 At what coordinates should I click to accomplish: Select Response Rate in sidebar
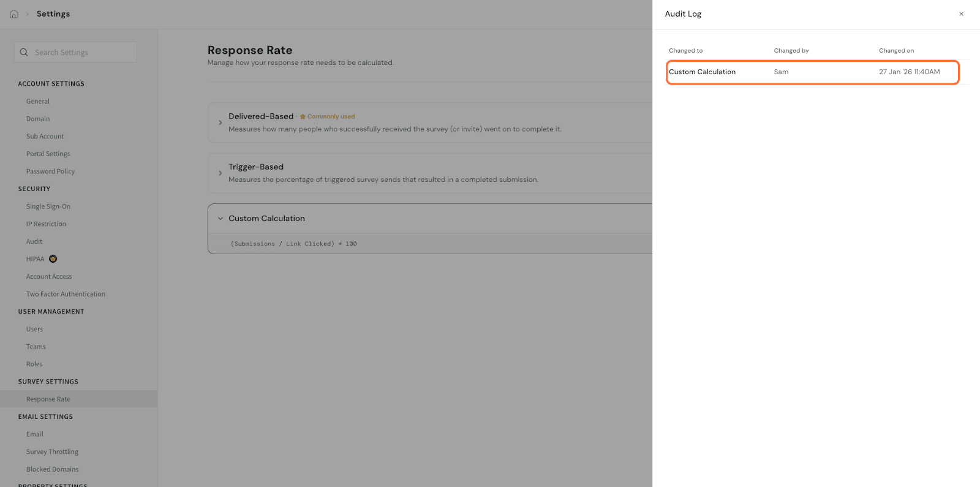tap(48, 399)
